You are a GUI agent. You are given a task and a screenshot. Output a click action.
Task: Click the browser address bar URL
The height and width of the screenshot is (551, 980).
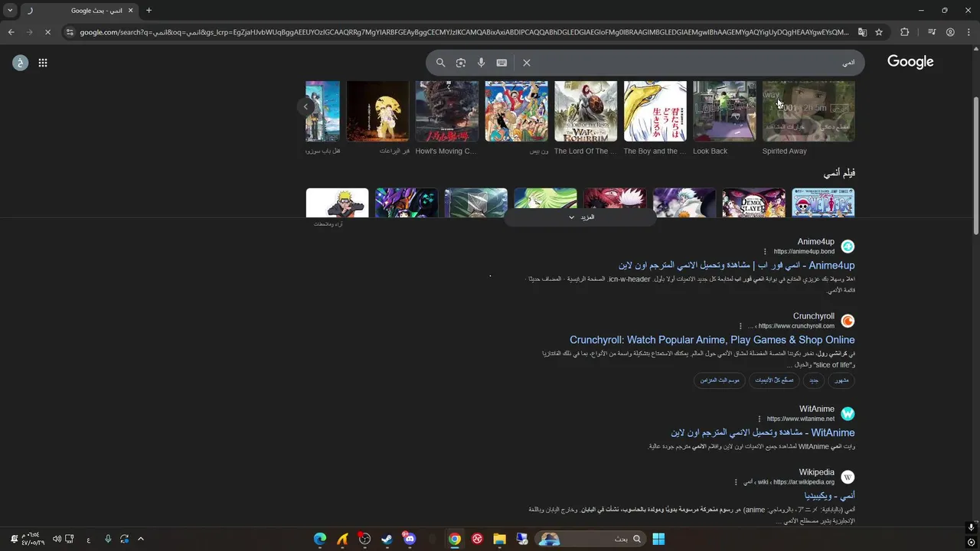click(x=463, y=32)
